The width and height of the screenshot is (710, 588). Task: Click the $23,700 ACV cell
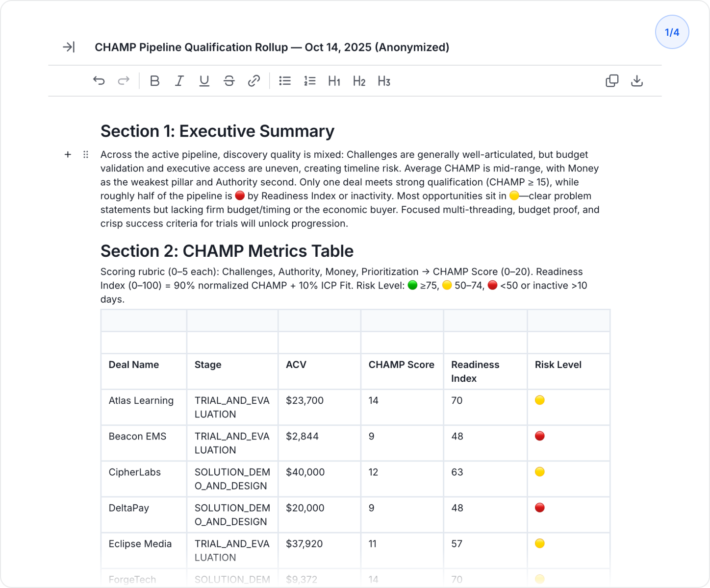319,407
